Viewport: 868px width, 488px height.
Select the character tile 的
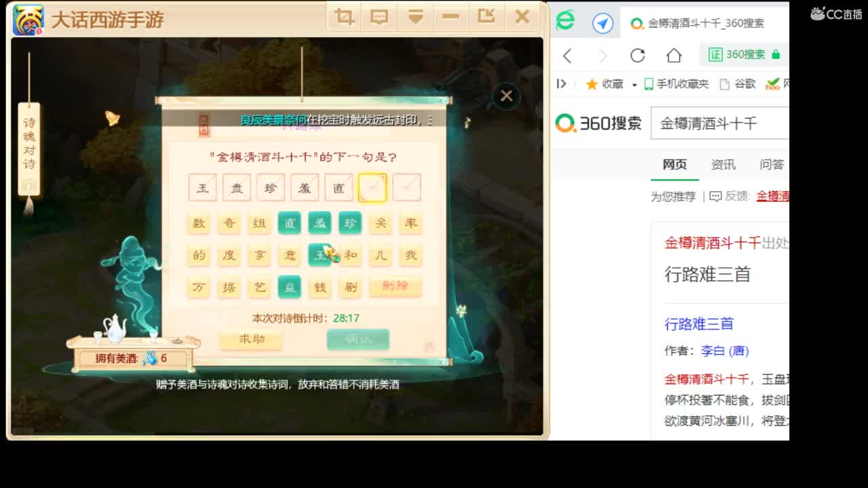coord(199,255)
